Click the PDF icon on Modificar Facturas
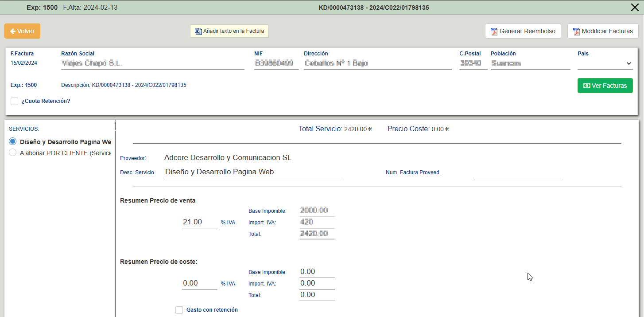Viewport: 644px width, 317px height. [x=576, y=31]
